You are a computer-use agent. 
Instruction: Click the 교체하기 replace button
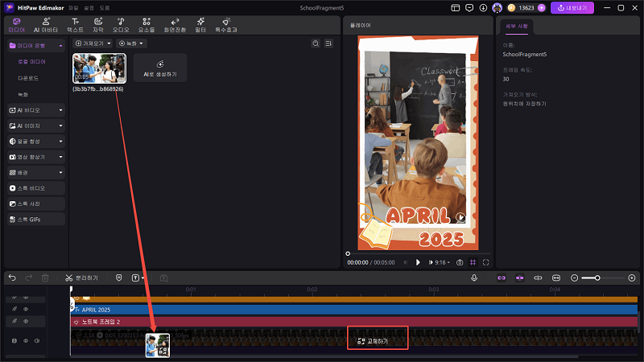tap(378, 341)
